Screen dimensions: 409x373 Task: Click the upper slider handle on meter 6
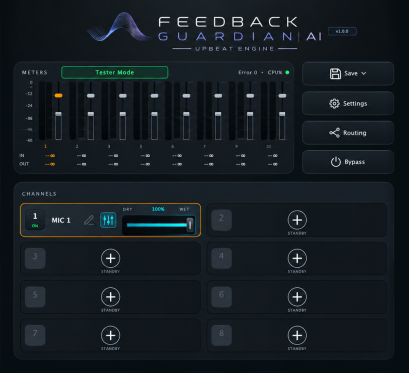coord(186,96)
